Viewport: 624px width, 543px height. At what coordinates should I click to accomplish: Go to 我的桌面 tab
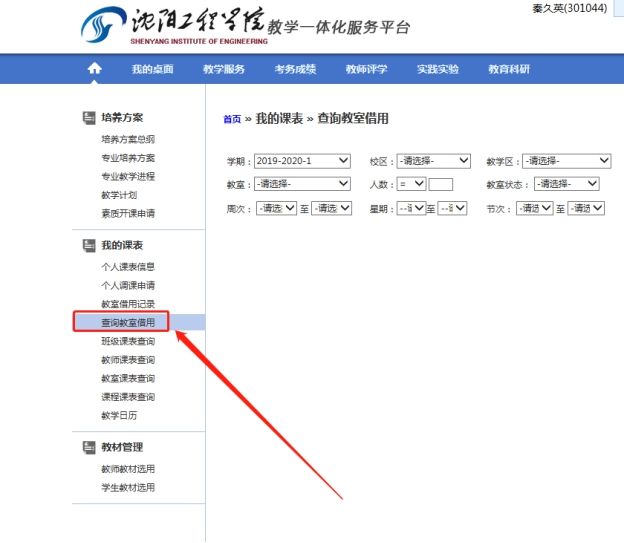(152, 69)
